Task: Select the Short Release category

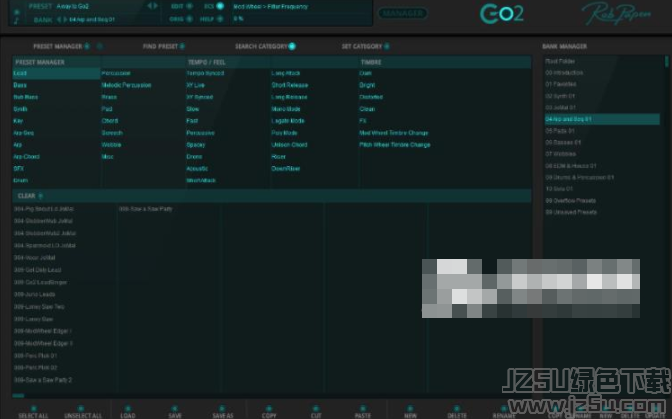Action: point(290,85)
